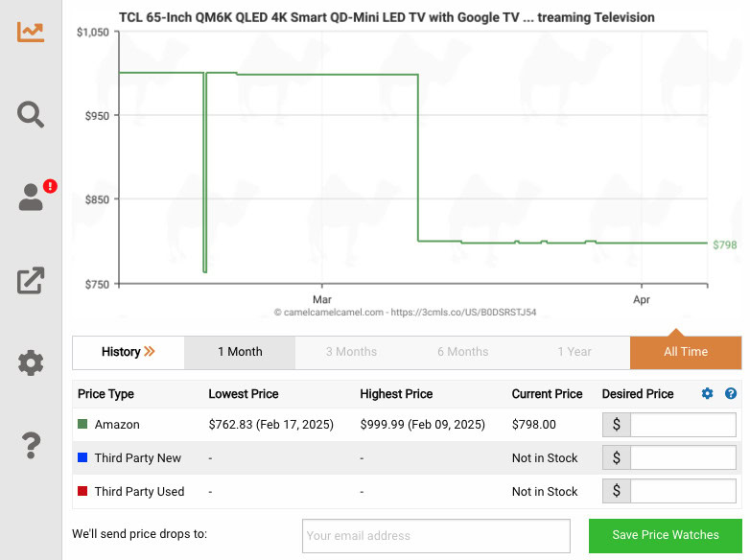Open the price chart icon in sidebar

[x=31, y=32]
